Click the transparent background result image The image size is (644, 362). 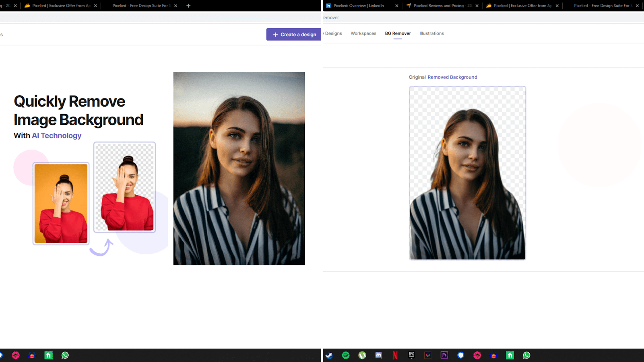point(467,173)
